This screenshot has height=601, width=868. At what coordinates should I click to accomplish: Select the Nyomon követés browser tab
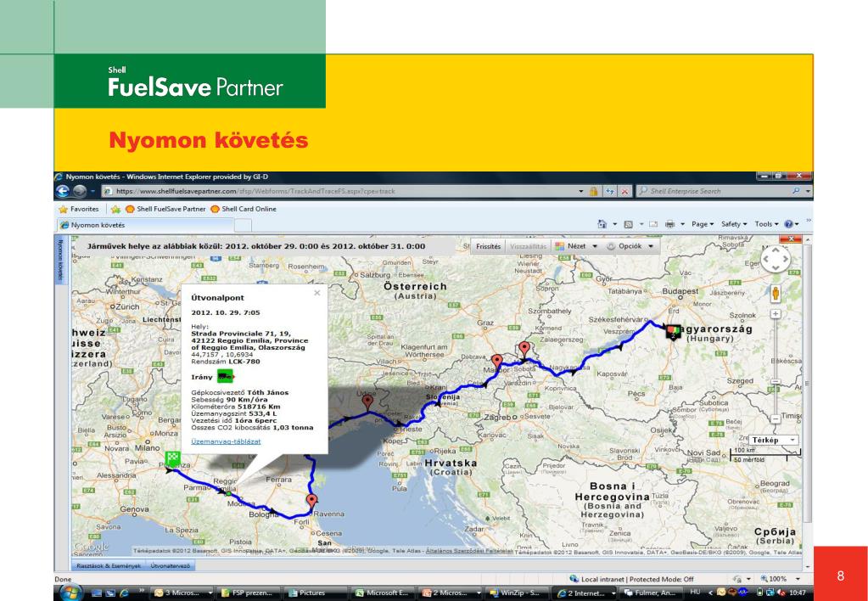point(146,225)
